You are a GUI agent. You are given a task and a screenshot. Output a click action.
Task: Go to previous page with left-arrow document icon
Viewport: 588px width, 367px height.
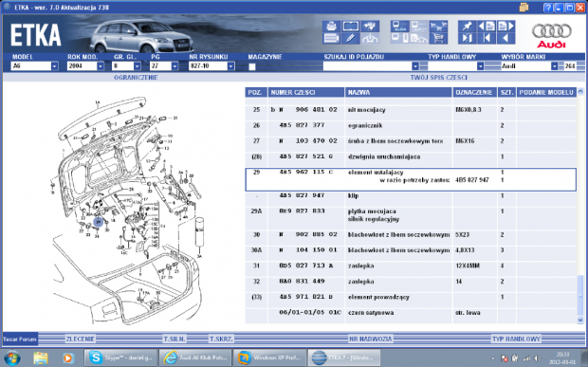pos(487,26)
